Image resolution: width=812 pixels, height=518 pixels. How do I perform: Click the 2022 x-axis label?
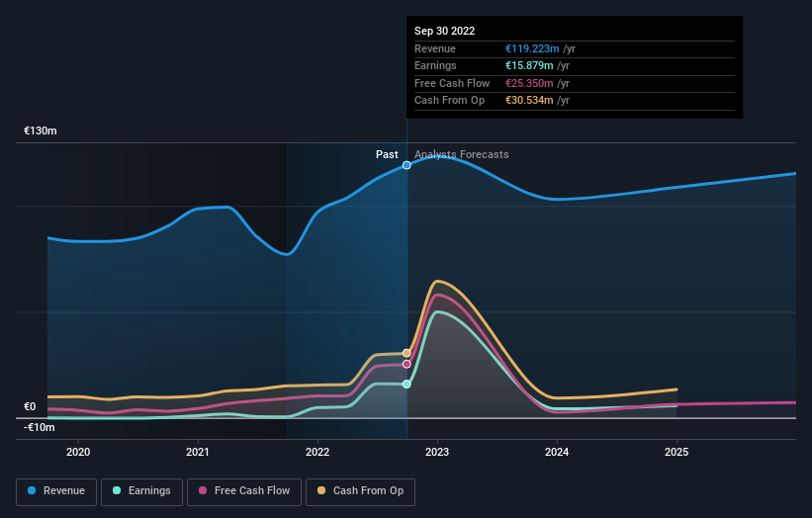[317, 452]
